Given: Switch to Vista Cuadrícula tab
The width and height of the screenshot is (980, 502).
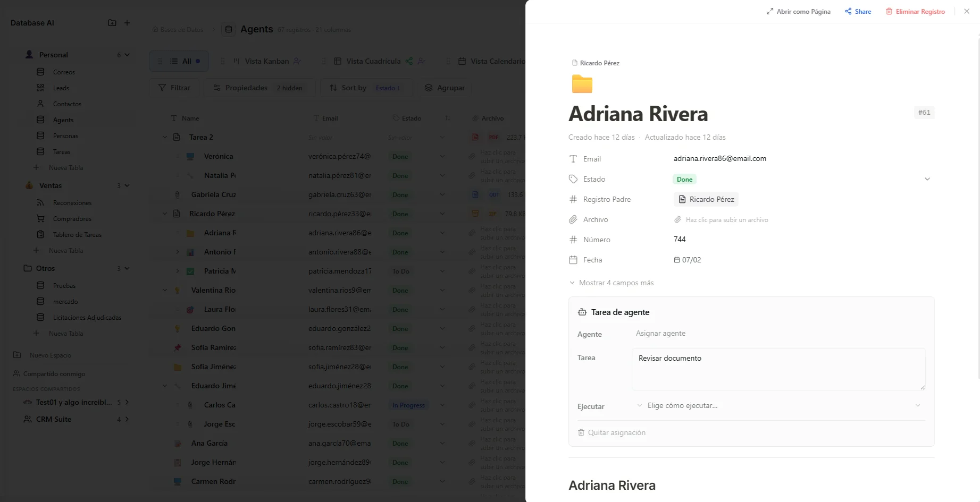Looking at the screenshot, I should pos(373,61).
